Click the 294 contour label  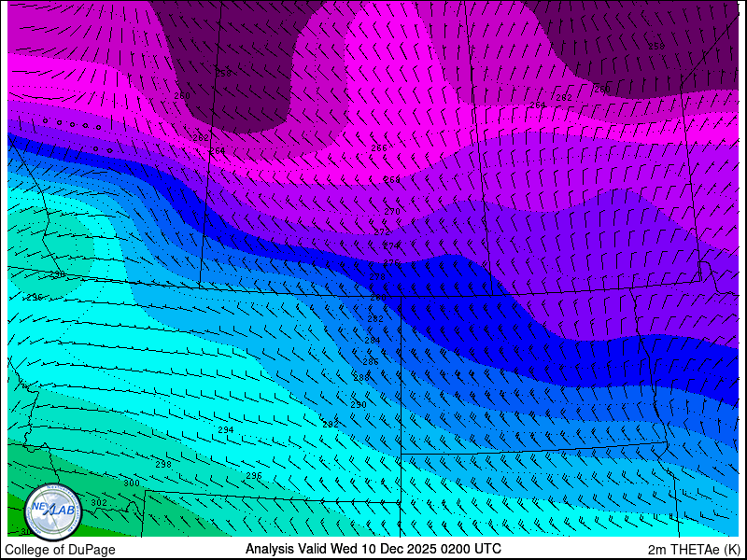(226, 430)
